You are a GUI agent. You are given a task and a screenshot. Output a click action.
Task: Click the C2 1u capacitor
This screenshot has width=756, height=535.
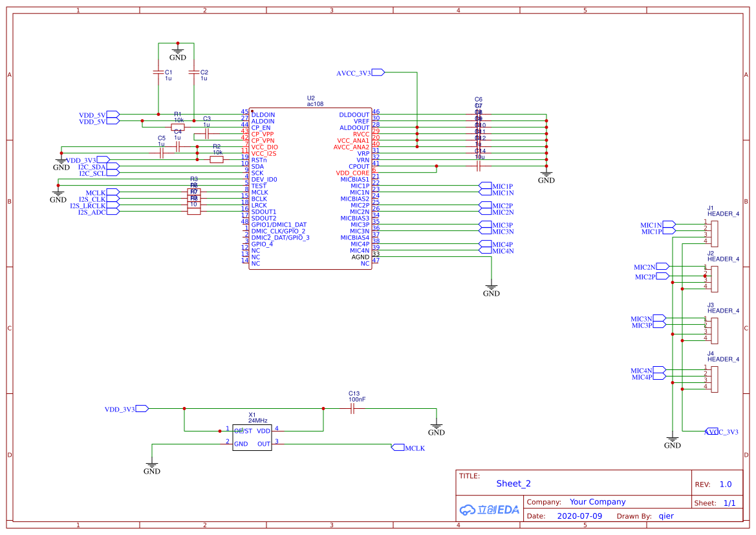[x=194, y=72]
